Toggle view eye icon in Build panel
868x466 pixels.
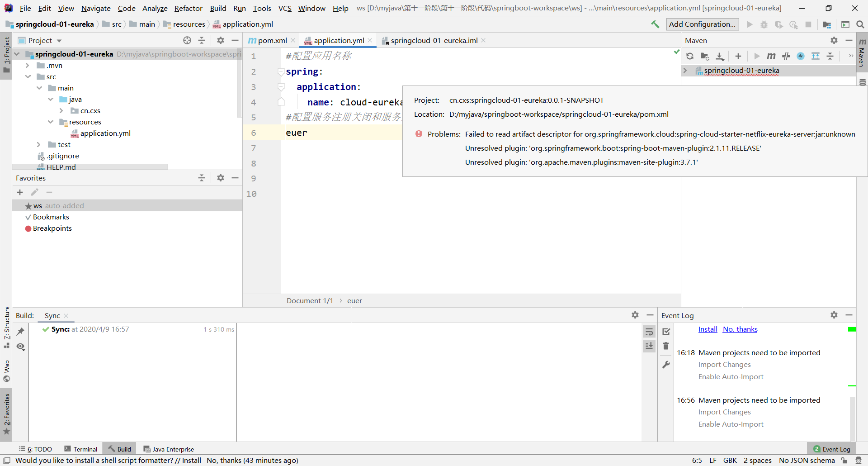(x=20, y=347)
